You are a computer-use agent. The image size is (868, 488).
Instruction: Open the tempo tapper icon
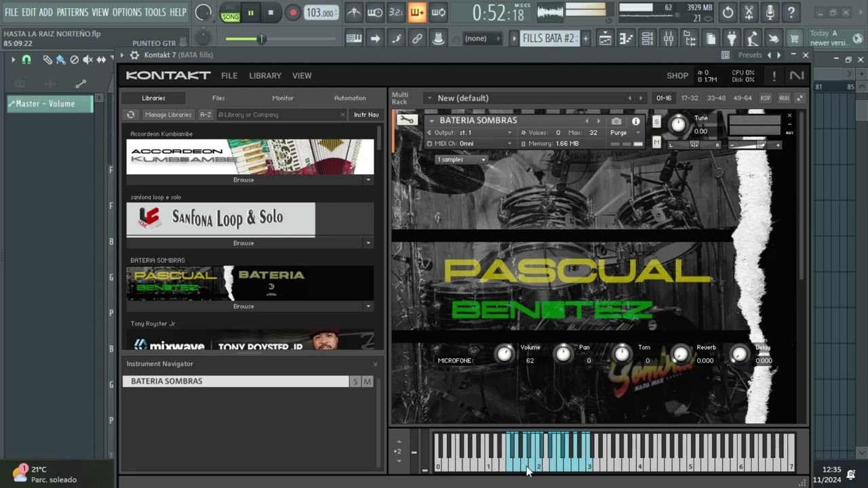[752, 39]
